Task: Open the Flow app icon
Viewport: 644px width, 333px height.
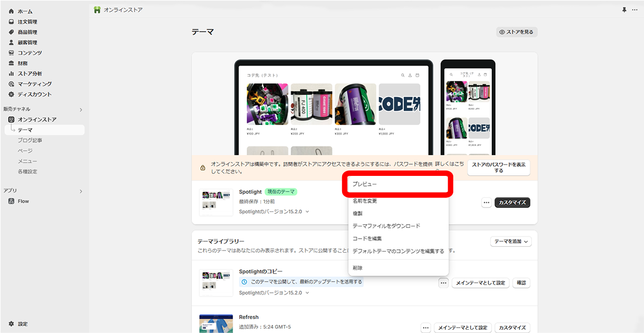Action: [11, 201]
